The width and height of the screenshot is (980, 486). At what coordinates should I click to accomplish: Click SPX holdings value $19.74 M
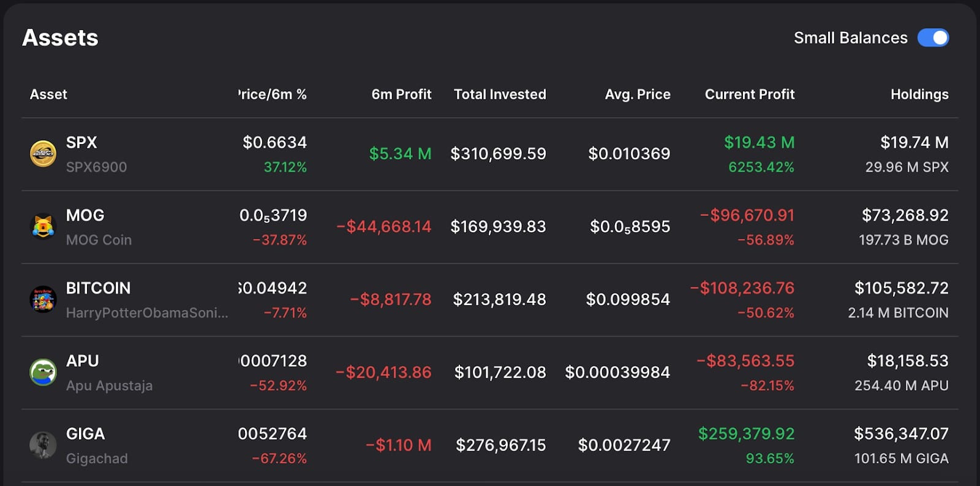pos(914,143)
